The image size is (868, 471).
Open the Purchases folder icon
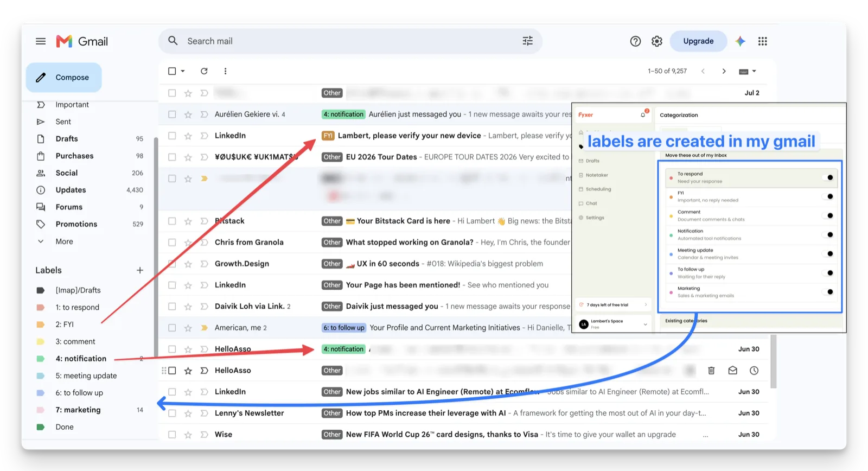pos(41,156)
